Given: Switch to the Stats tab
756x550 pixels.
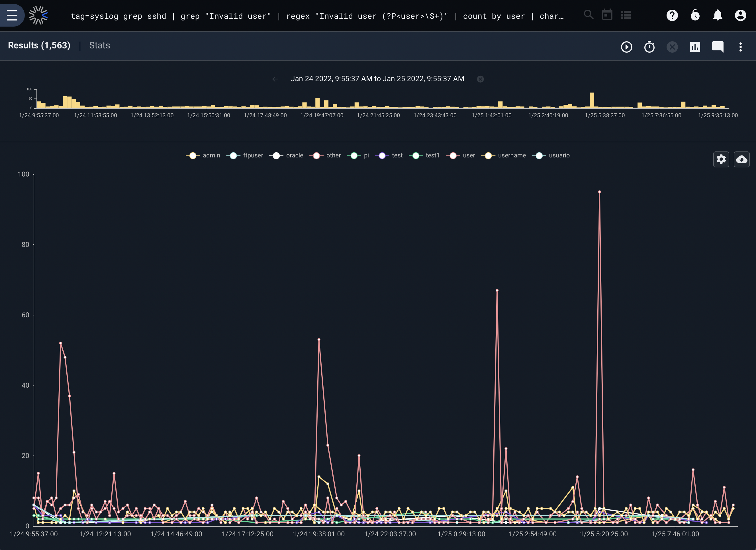Looking at the screenshot, I should (x=99, y=45).
